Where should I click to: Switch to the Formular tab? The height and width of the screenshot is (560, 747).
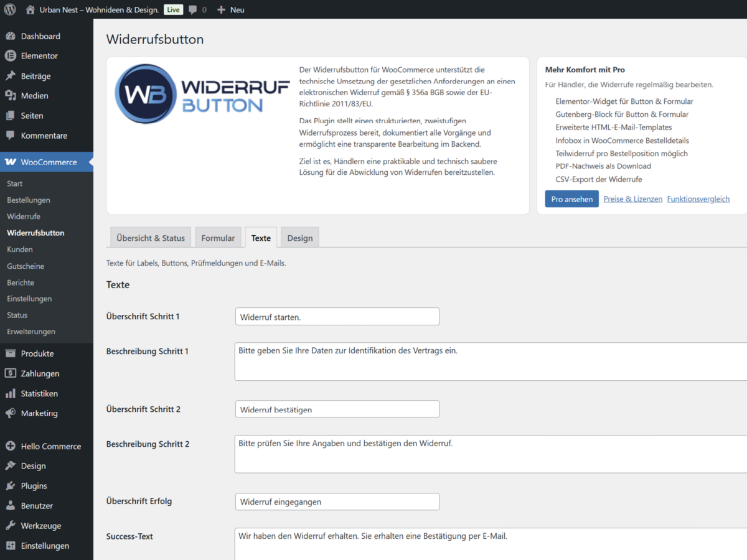point(218,238)
